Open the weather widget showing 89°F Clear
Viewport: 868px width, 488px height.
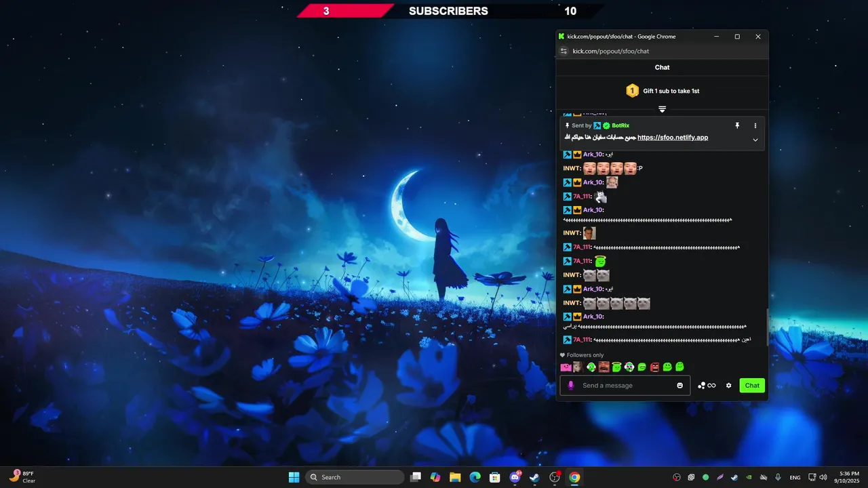click(22, 477)
